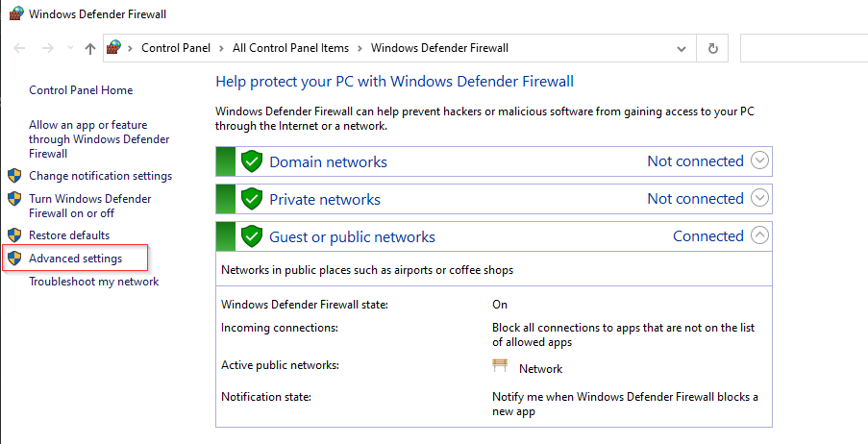Click the firewall state value On
868x444 pixels.
[500, 305]
